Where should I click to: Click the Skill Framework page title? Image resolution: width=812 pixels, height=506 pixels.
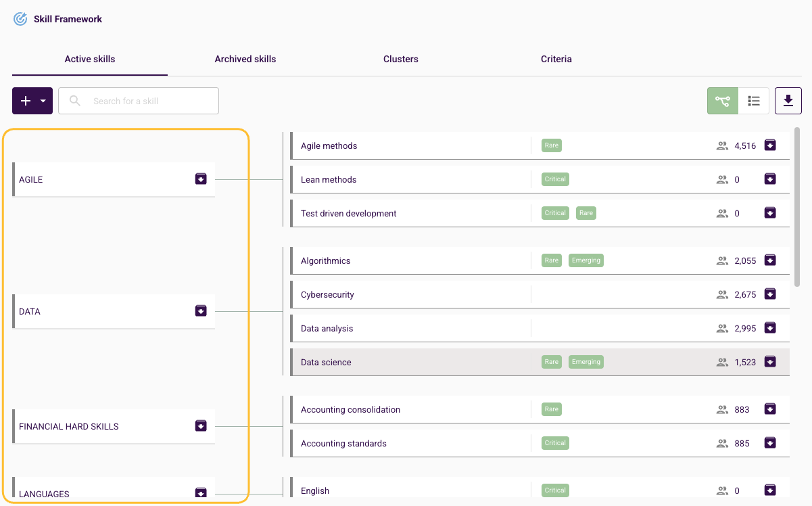68,19
